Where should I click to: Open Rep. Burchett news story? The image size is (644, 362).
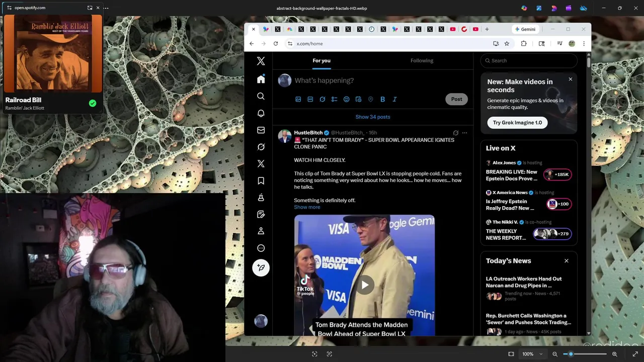[528, 324]
